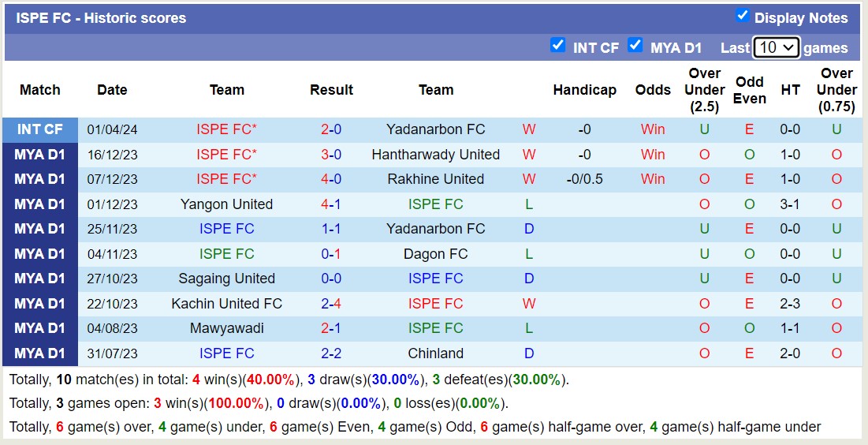Open the 4-1 Yangon United match result
Image resolution: width=868 pixels, height=445 pixels.
click(331, 204)
